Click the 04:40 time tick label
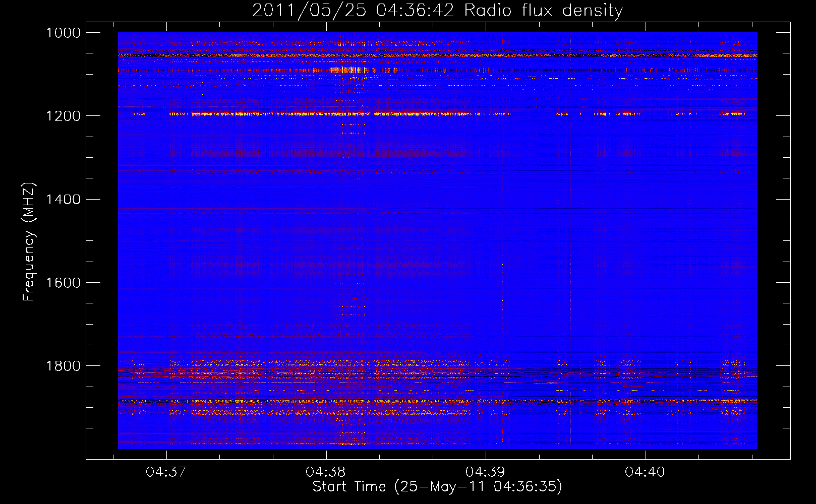This screenshot has height=504, width=816. tap(645, 472)
